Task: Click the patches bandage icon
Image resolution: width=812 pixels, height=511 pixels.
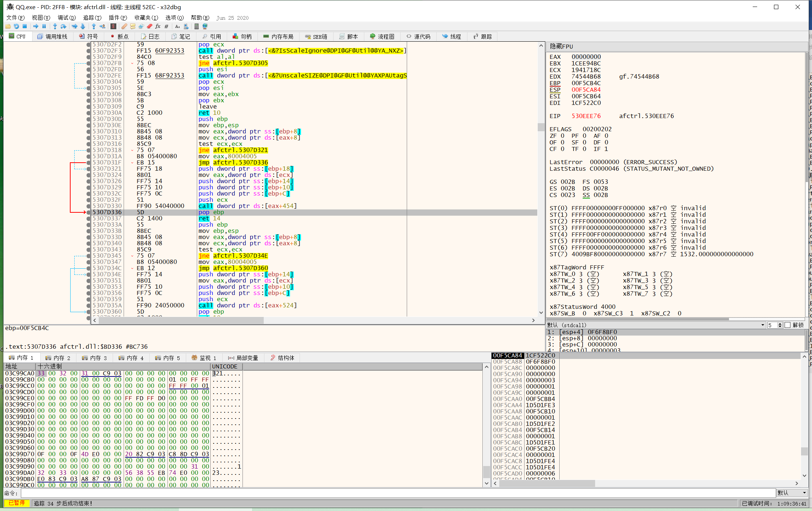Action: [124, 26]
